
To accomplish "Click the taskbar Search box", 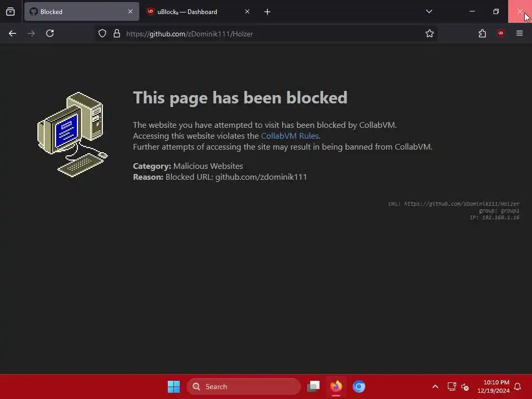I will click(x=244, y=387).
